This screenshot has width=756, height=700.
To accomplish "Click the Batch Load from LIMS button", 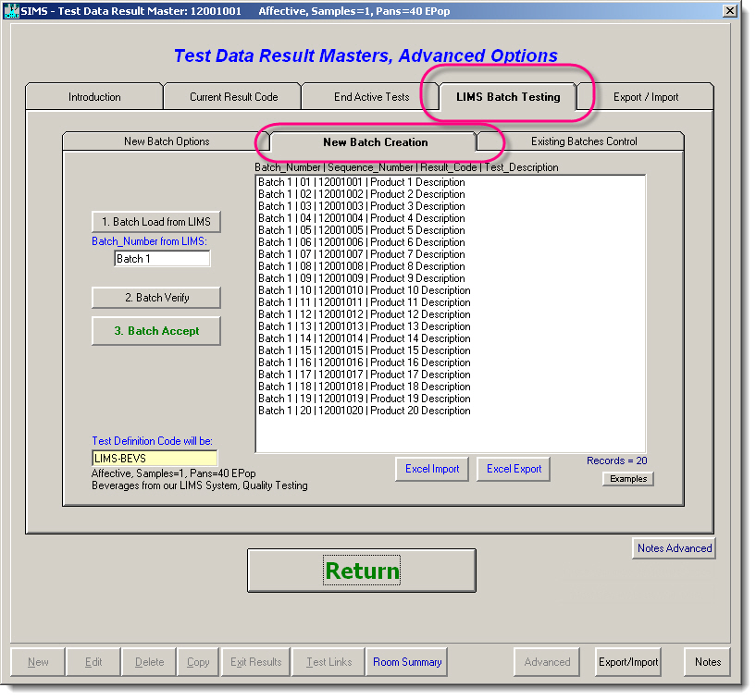I will [x=155, y=222].
